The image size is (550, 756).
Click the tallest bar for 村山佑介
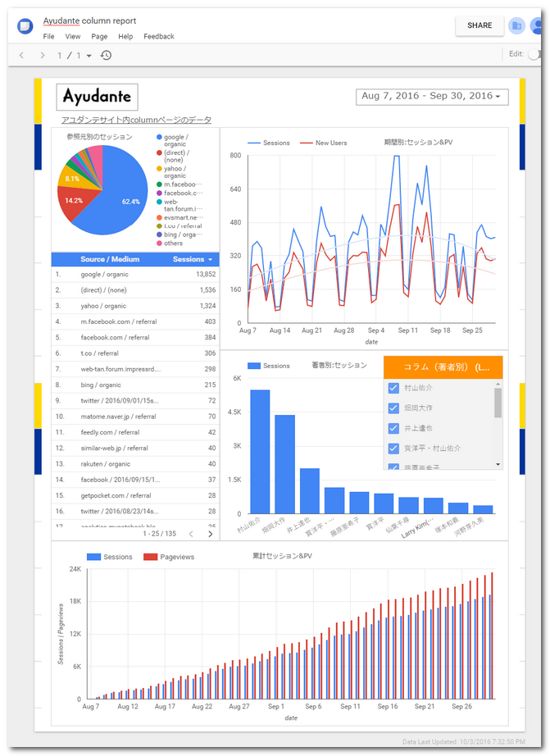pyautogui.click(x=260, y=452)
